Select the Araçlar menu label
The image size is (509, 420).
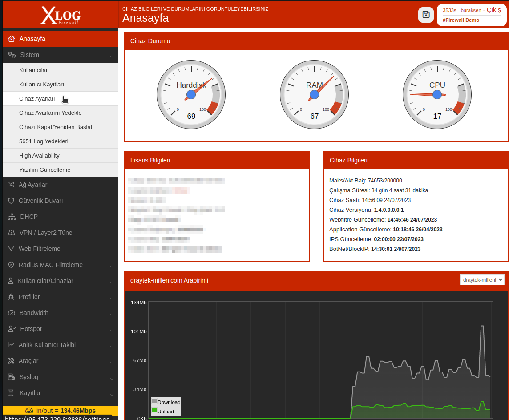(x=28, y=361)
